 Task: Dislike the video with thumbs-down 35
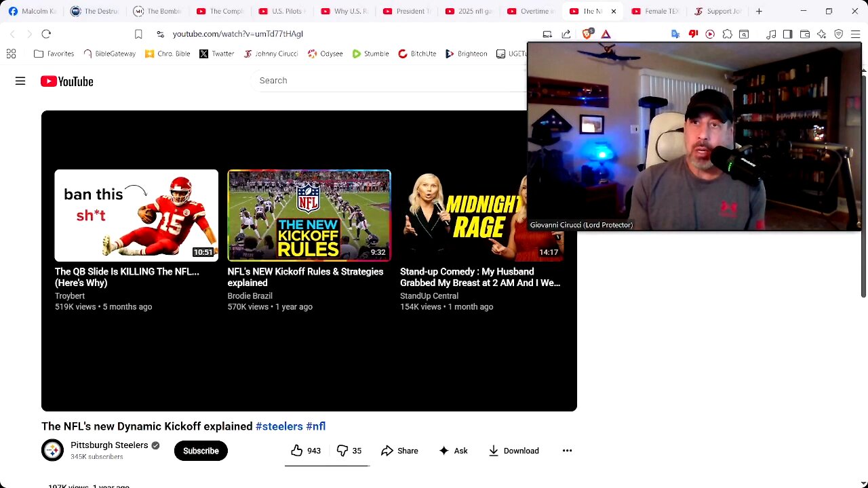349,451
